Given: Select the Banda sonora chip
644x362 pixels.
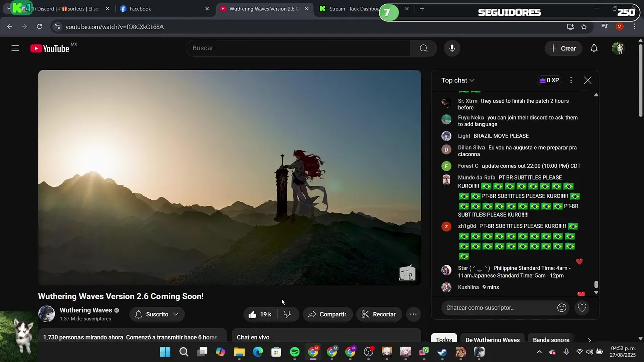Looking at the screenshot, I should click(551, 340).
